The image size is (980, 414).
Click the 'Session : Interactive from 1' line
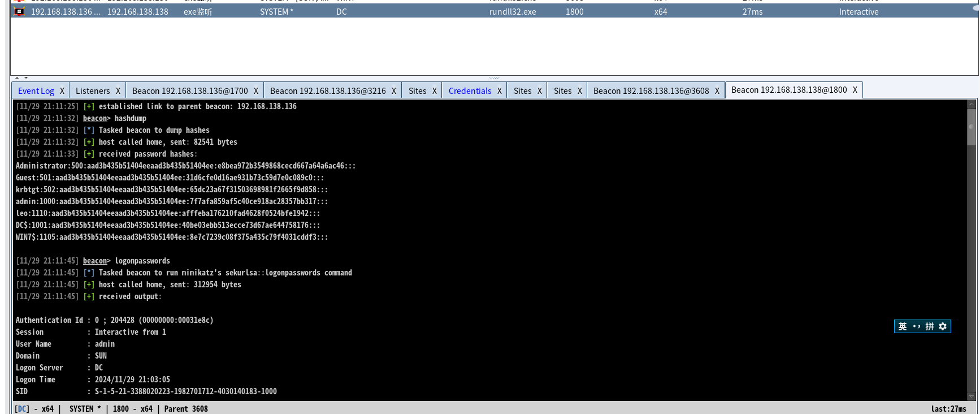(90, 332)
